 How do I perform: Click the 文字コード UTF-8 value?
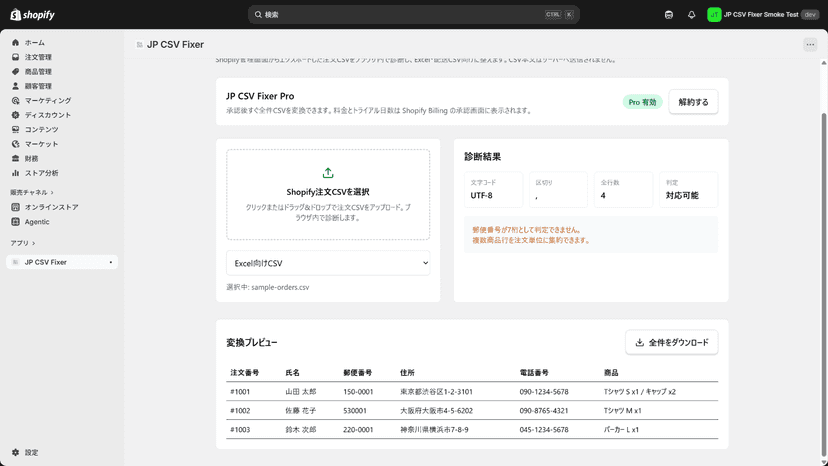[482, 196]
